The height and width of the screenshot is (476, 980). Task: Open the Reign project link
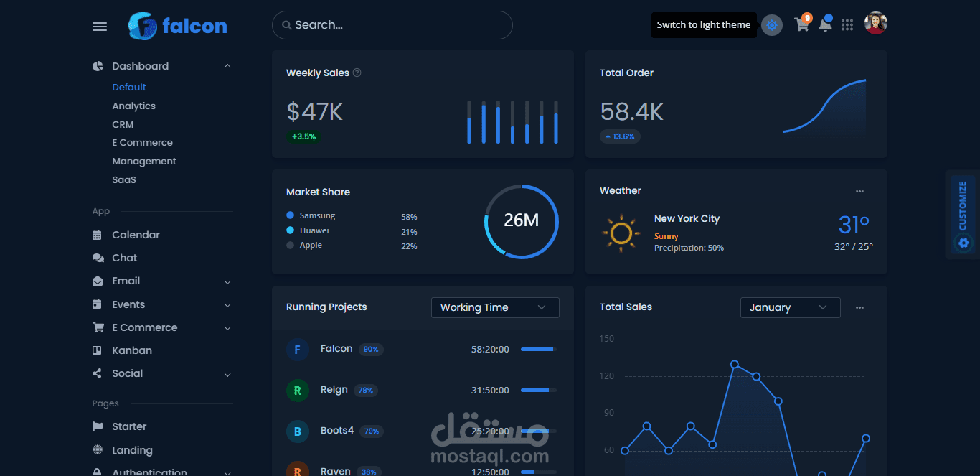[334, 390]
